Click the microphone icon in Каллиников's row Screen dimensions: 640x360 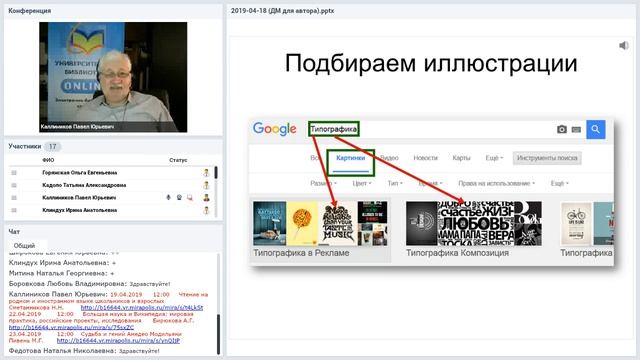[x=168, y=198]
